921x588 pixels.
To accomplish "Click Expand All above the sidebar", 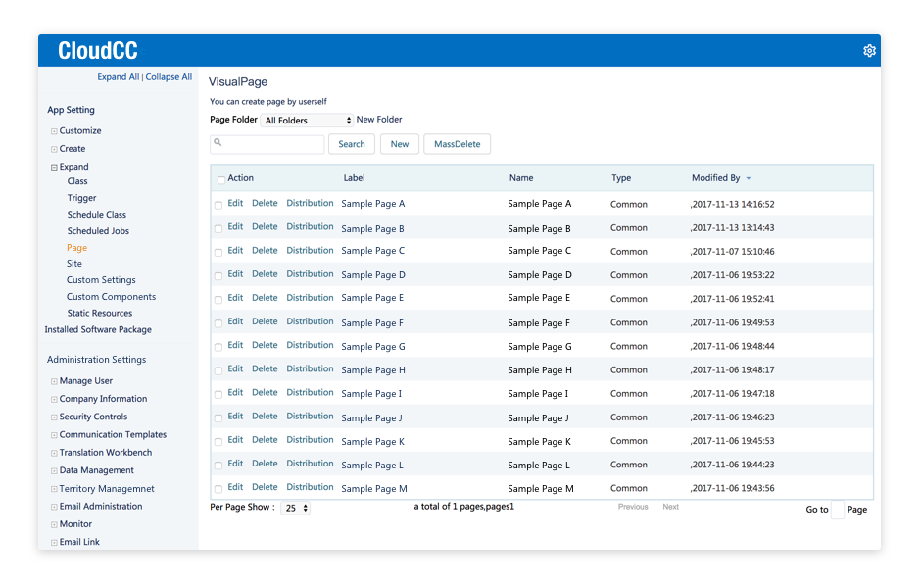I will pos(118,76).
